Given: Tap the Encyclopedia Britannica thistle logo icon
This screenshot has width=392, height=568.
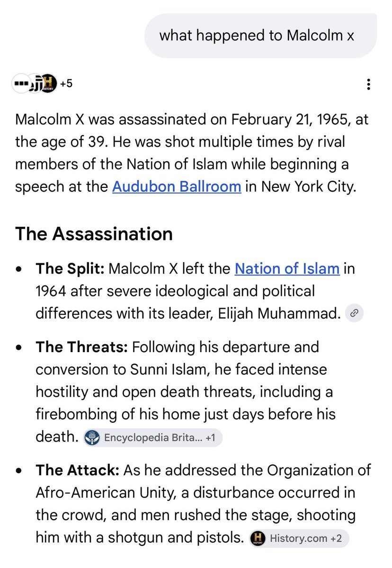Looking at the screenshot, I should pyautogui.click(x=92, y=437).
